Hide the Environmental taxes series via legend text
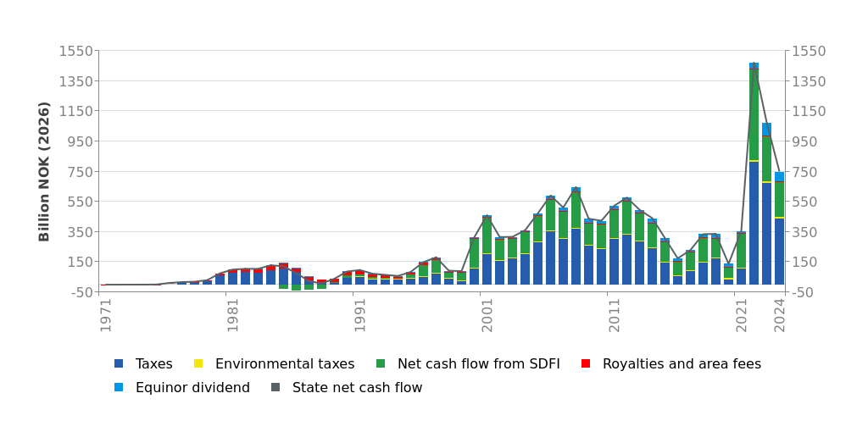Image resolution: width=868 pixels, height=432 pixels. [284, 364]
